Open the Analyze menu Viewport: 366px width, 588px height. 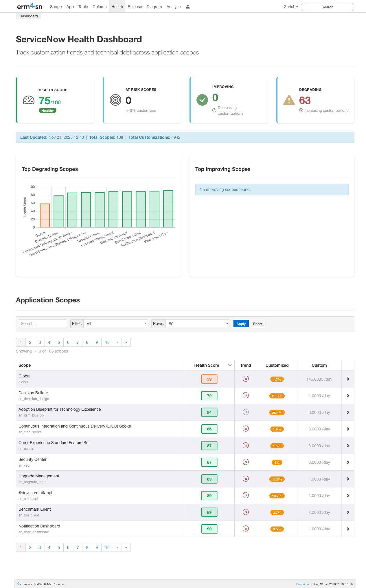coord(174,7)
